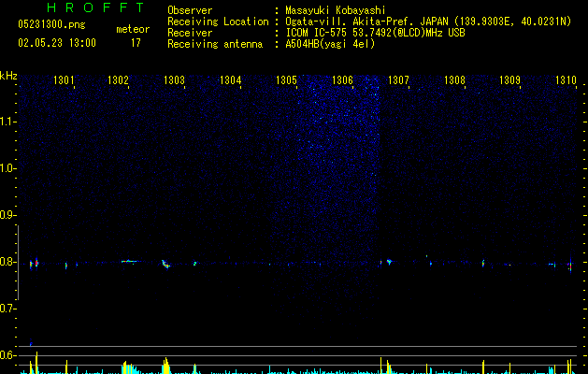Screen dimensions: 588x374
Task: Click the observer name Masayuki Kobayashi
Action: pos(336,10)
